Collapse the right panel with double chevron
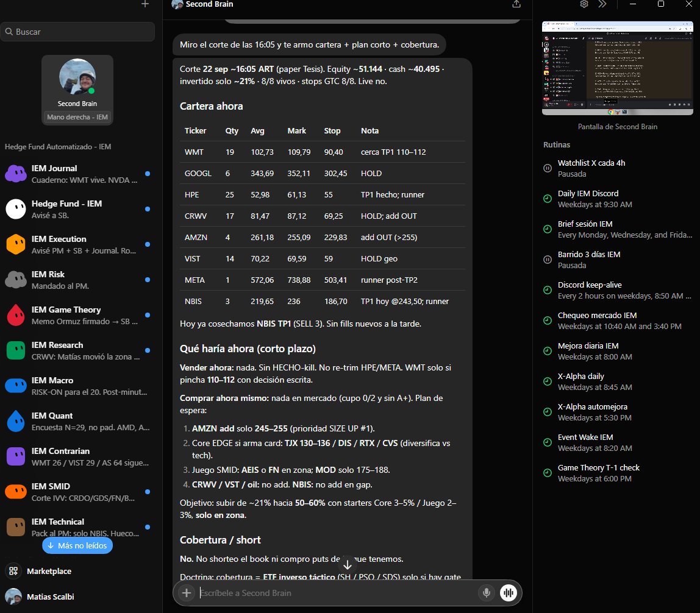 (602, 4)
